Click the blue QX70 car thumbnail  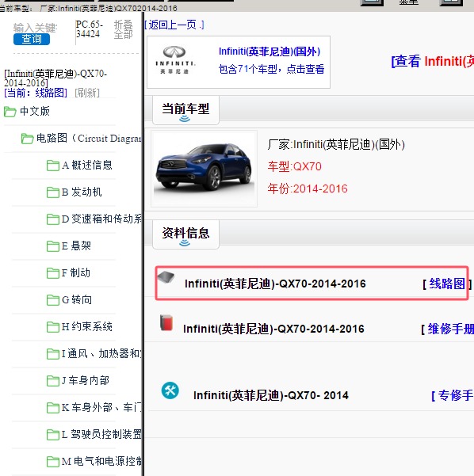coord(204,169)
